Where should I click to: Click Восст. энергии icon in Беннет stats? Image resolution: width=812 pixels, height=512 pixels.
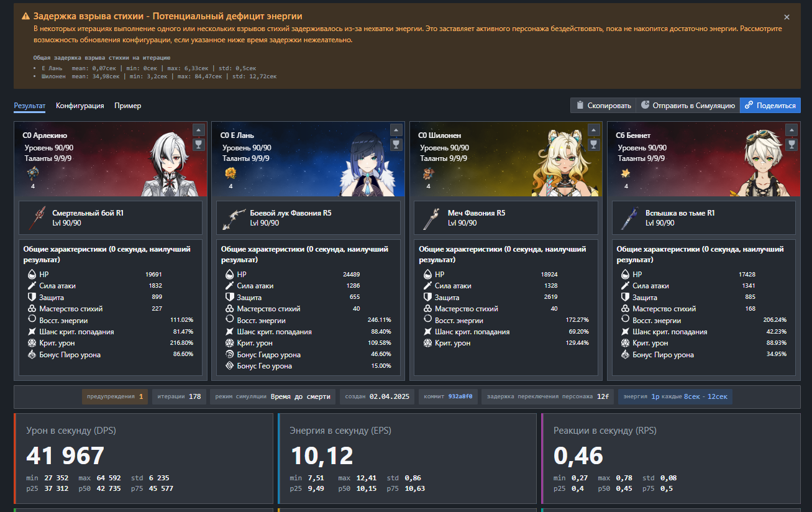pos(625,320)
